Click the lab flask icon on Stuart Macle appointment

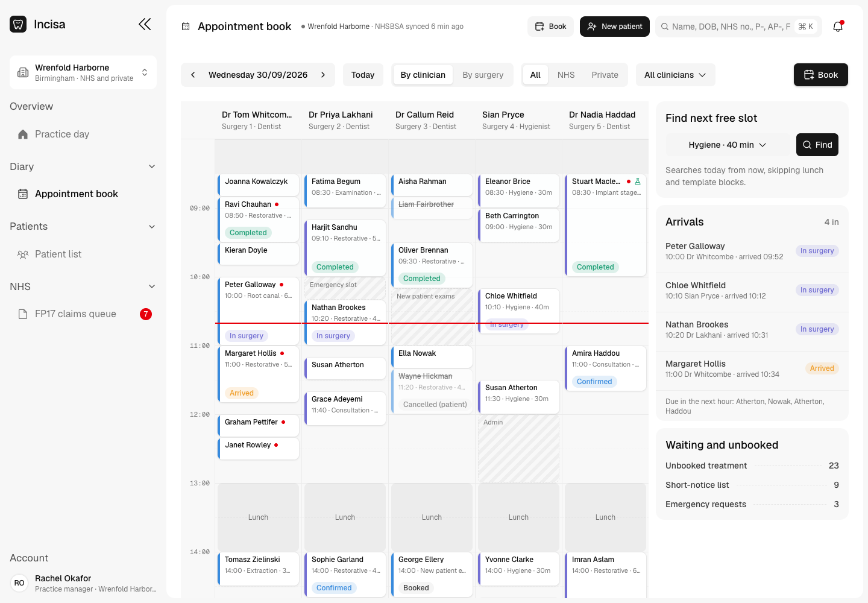coord(638,182)
